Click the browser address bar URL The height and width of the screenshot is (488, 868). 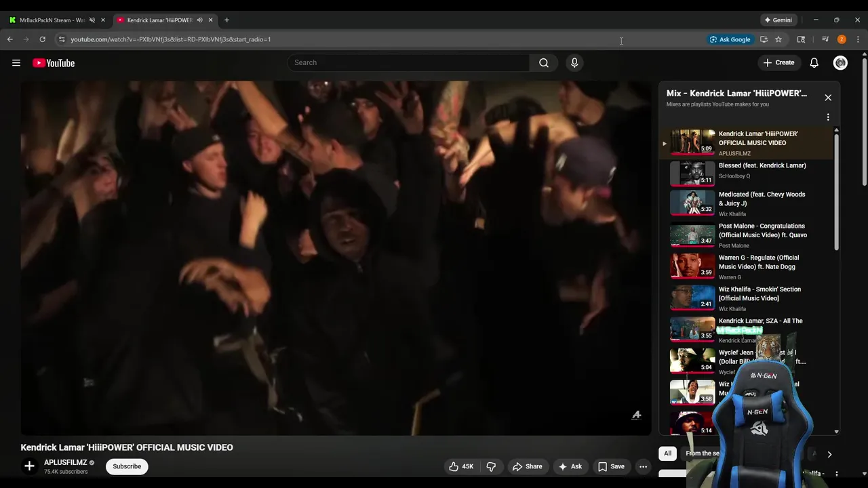[x=171, y=39]
